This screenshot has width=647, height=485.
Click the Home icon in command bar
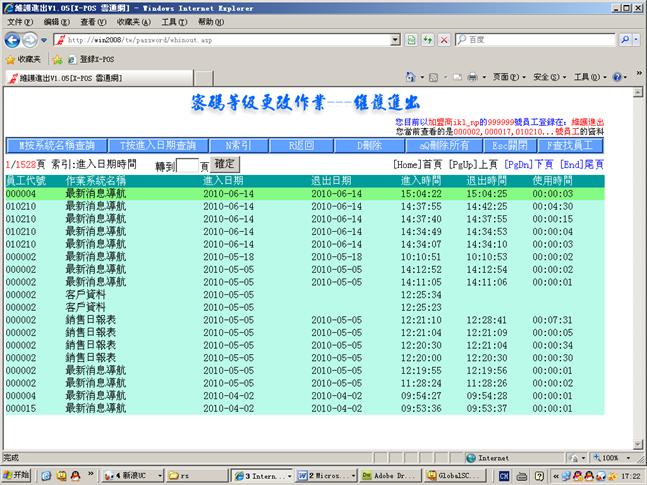coord(411,77)
